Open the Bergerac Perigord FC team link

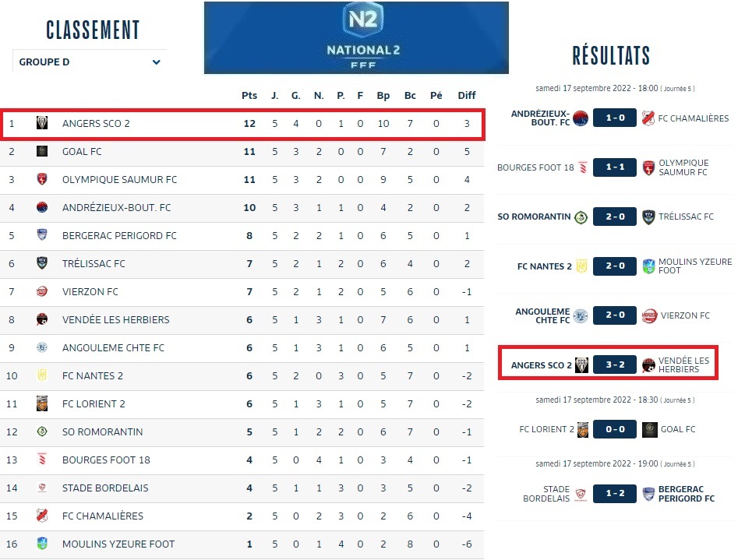119,235
